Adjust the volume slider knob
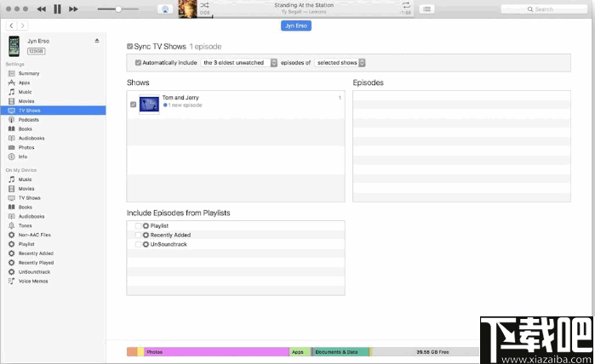Image resolution: width=595 pixels, height=364 pixels. [x=118, y=9]
